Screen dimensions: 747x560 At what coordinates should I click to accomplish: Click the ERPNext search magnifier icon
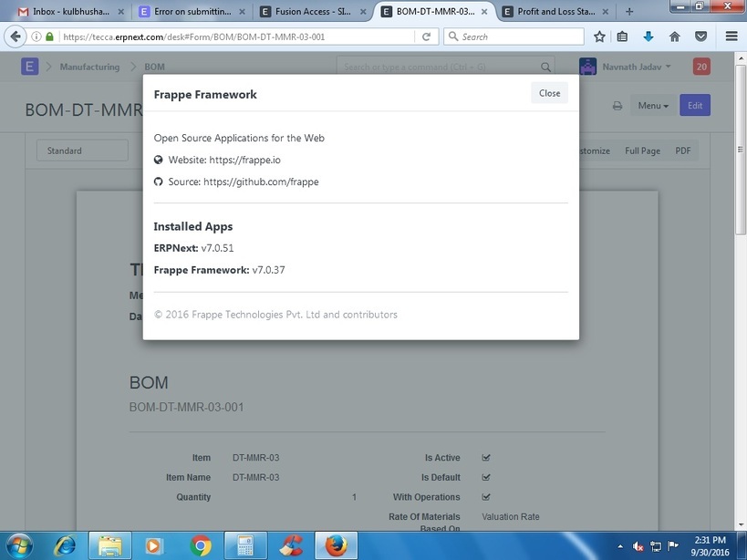pos(545,67)
